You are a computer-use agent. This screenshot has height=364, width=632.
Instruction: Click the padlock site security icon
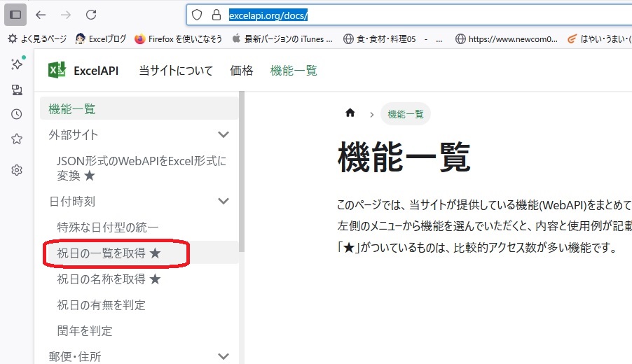click(x=216, y=15)
